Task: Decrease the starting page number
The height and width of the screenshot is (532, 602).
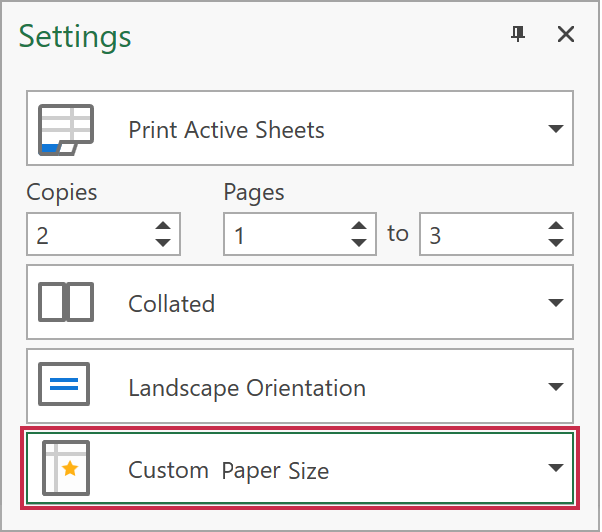Action: (360, 242)
